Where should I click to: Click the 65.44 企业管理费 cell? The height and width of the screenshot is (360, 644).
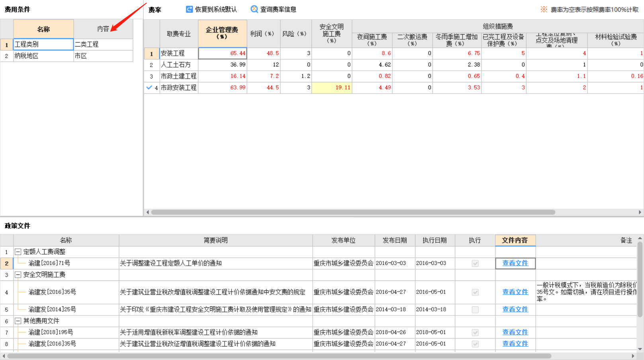point(223,53)
